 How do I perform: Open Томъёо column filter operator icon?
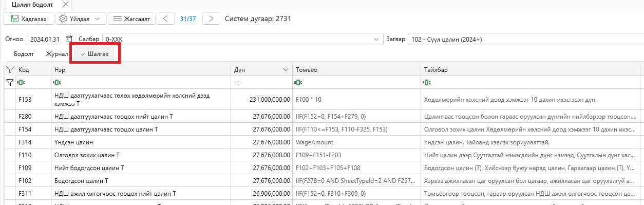(x=298, y=82)
